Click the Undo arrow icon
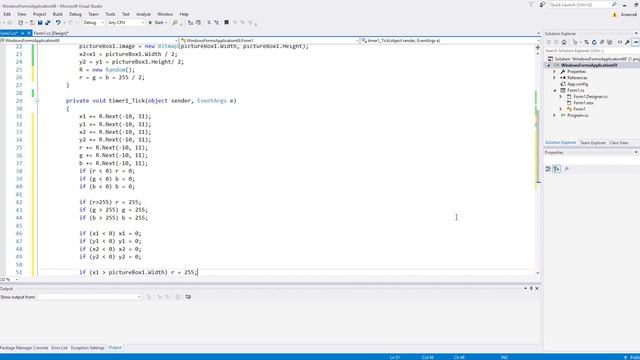640x360 pixels. tap(58, 23)
